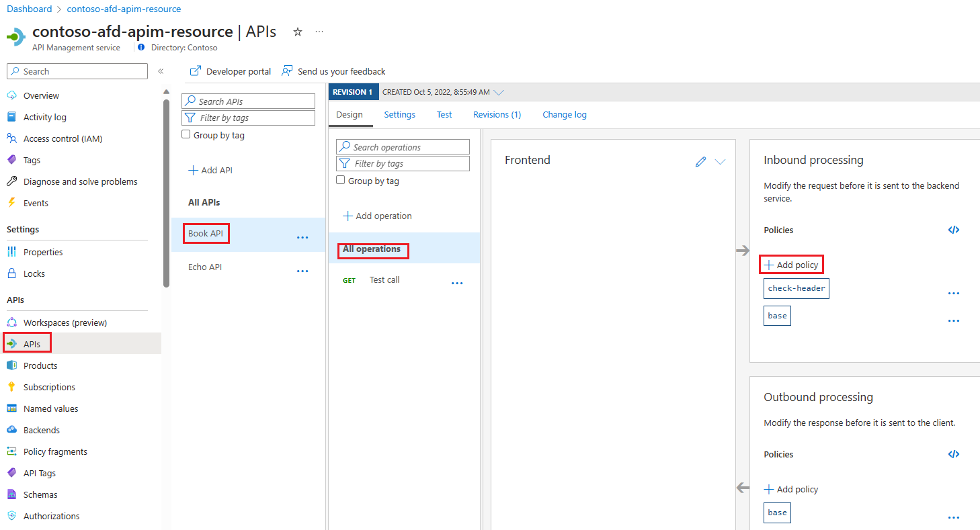The width and height of the screenshot is (980, 530).
Task: Open Policy fragments from the sidebar
Action: click(x=52, y=451)
